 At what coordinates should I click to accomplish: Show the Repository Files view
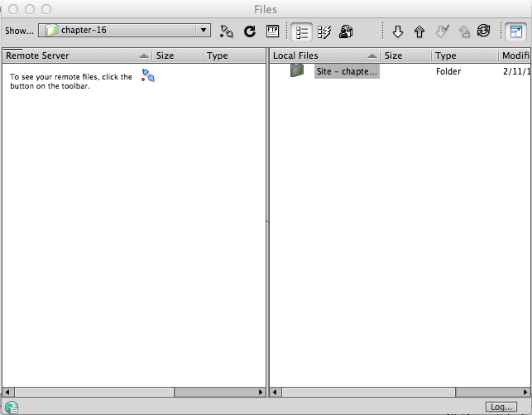pyautogui.click(x=346, y=31)
